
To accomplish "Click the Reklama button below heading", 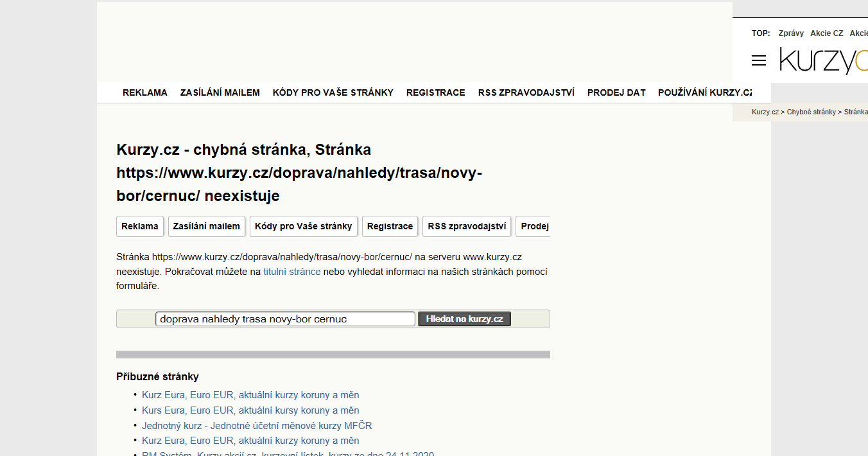I will coord(140,226).
